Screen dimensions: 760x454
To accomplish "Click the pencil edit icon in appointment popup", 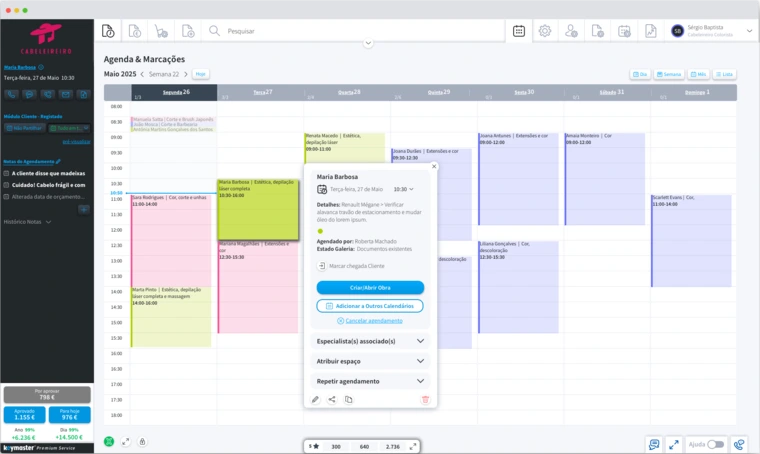I will 315,399.
